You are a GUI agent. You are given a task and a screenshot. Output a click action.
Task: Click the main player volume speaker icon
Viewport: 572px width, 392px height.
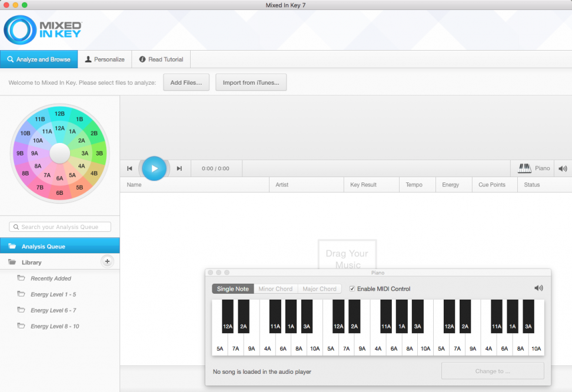click(563, 168)
